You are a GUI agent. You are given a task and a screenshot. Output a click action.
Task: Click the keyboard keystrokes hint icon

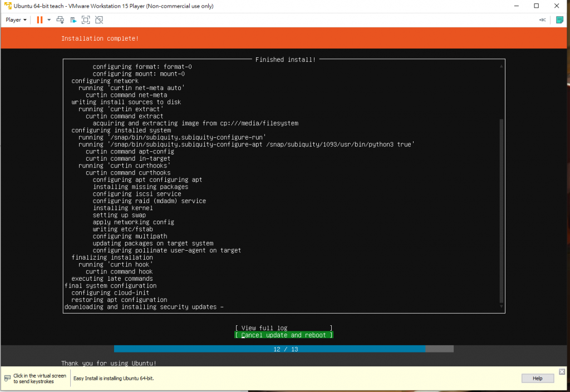click(x=7, y=378)
